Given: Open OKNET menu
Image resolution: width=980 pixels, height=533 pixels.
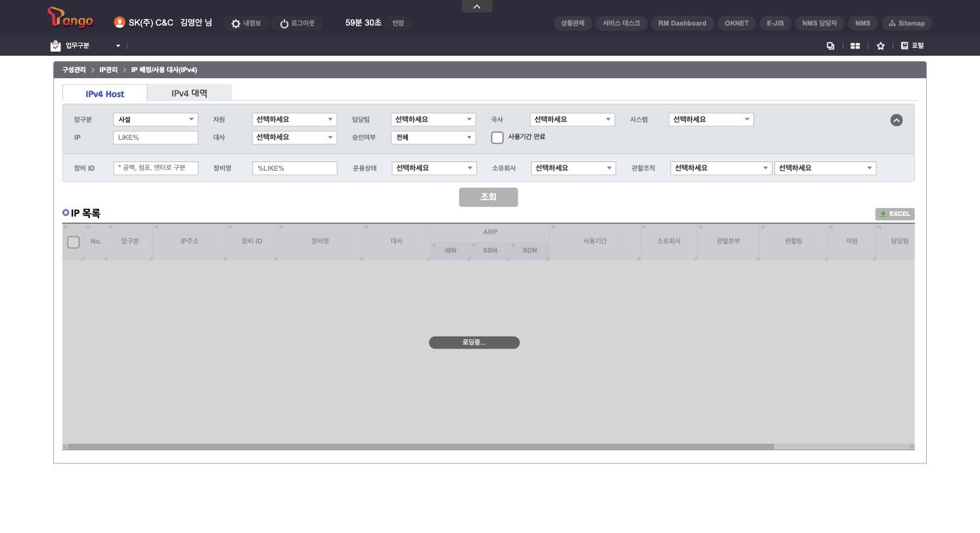Looking at the screenshot, I should pos(736,23).
